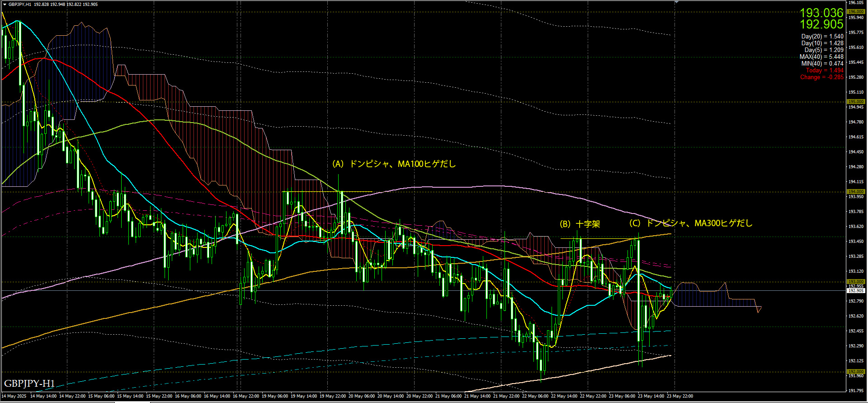Click the 16 May 22:00 time axis label
The width and height of the screenshot is (868, 403).
[246, 396]
